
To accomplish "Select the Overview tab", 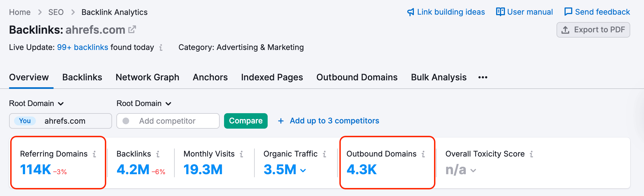I will click(29, 77).
